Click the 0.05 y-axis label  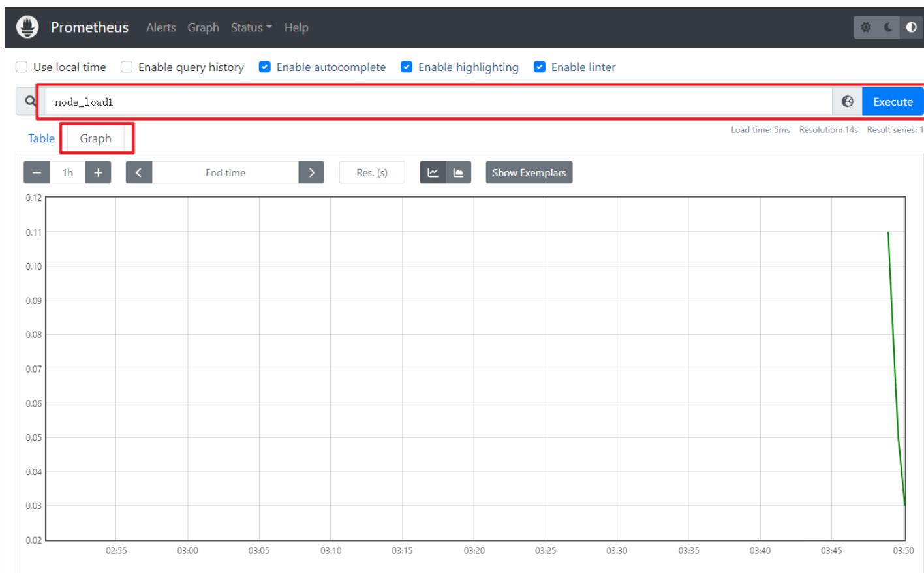(x=33, y=437)
